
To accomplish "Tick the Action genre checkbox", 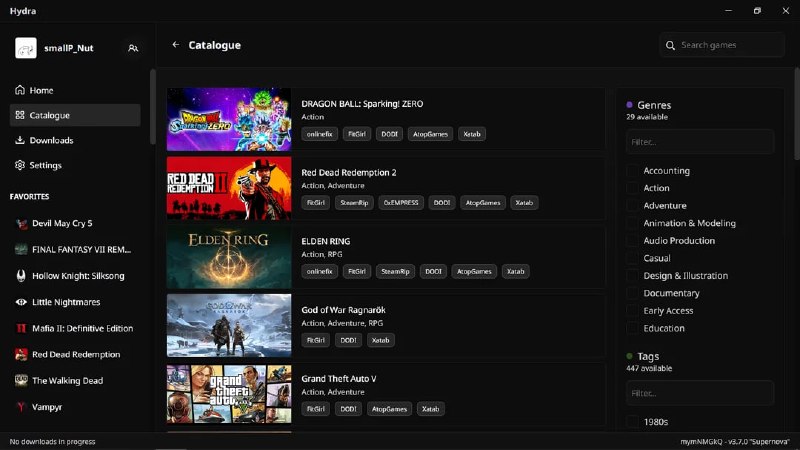I will pos(632,188).
